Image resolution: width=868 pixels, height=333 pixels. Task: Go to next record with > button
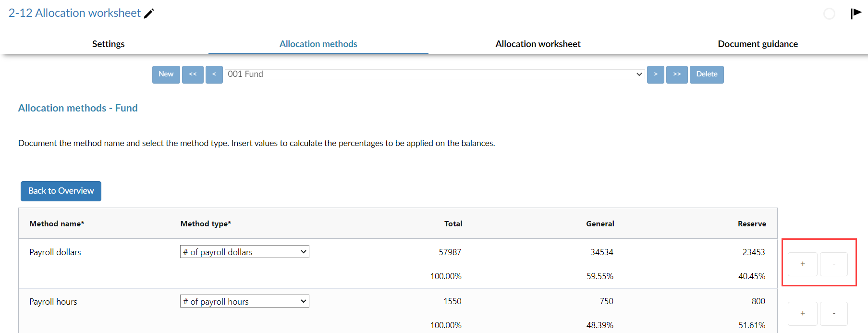(x=655, y=74)
